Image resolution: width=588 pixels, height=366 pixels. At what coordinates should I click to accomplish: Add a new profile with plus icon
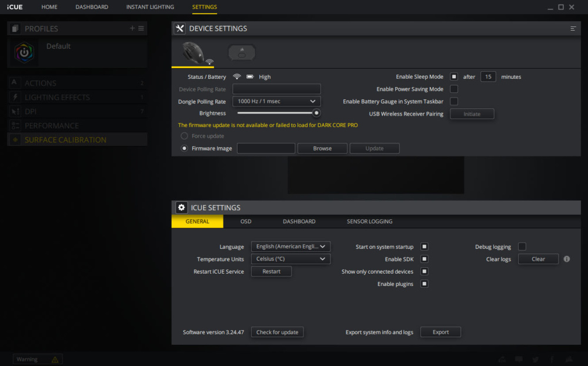click(132, 28)
